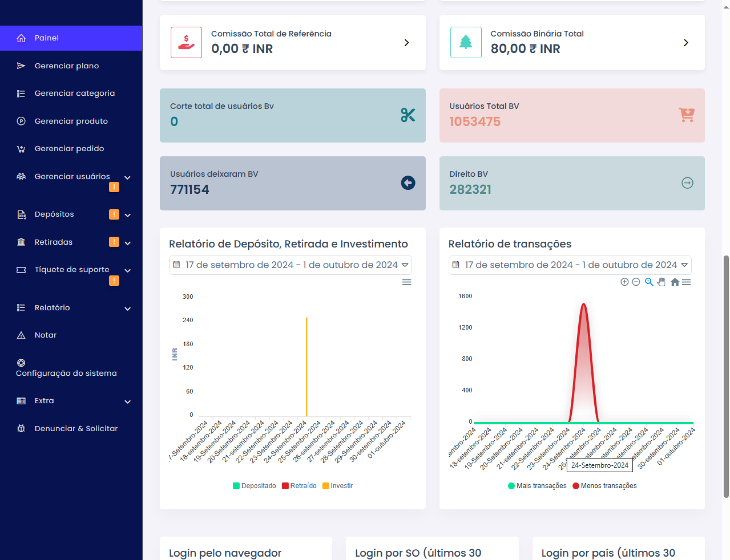Screen dimensions: 730x560
Task: Open Comissão Binária Total details
Action: coord(686,43)
